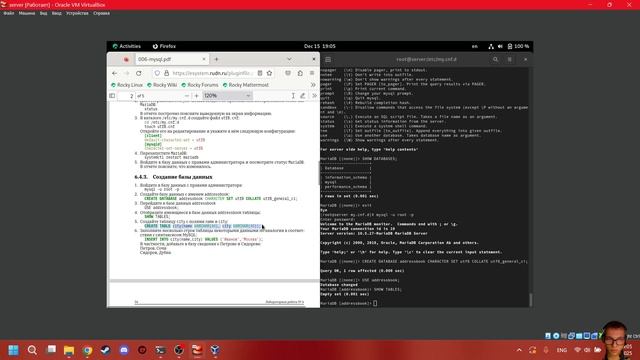Open GNOME Activities overview
640x360 pixels.
127,46
